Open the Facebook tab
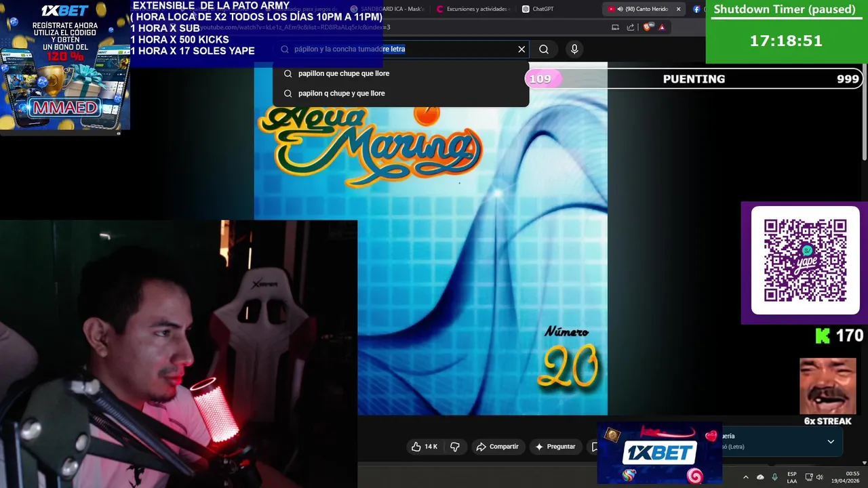This screenshot has height=488, width=868. click(696, 9)
